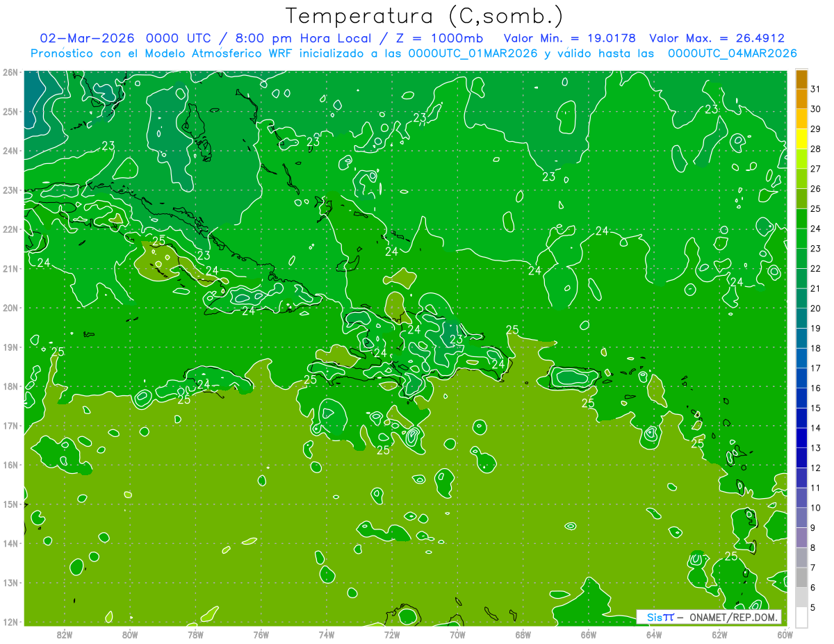Click the latitude label "21N"
Viewport: 834px width, 644px height.
(10, 269)
